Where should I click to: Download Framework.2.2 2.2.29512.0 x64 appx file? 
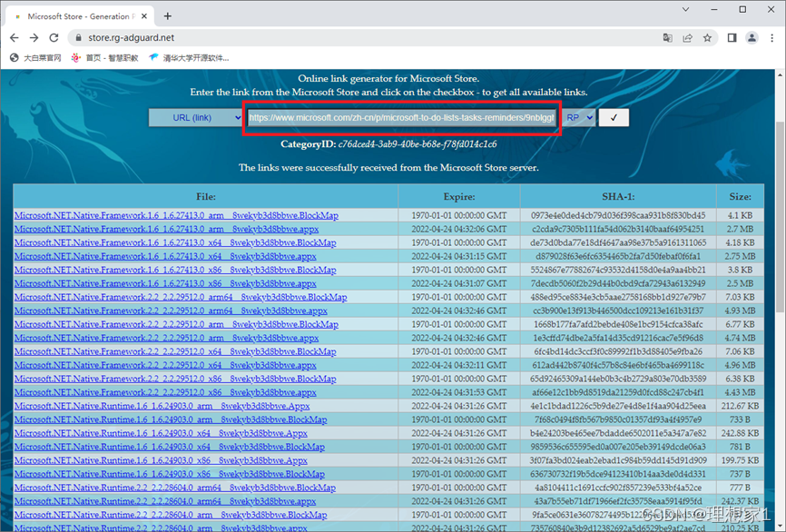[165, 365]
